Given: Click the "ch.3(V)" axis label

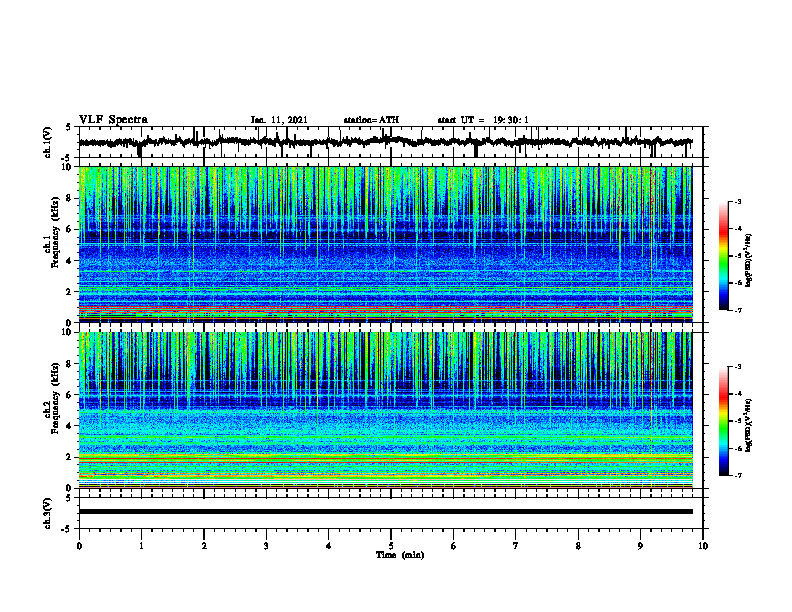Looking at the screenshot, I should 47,513.
